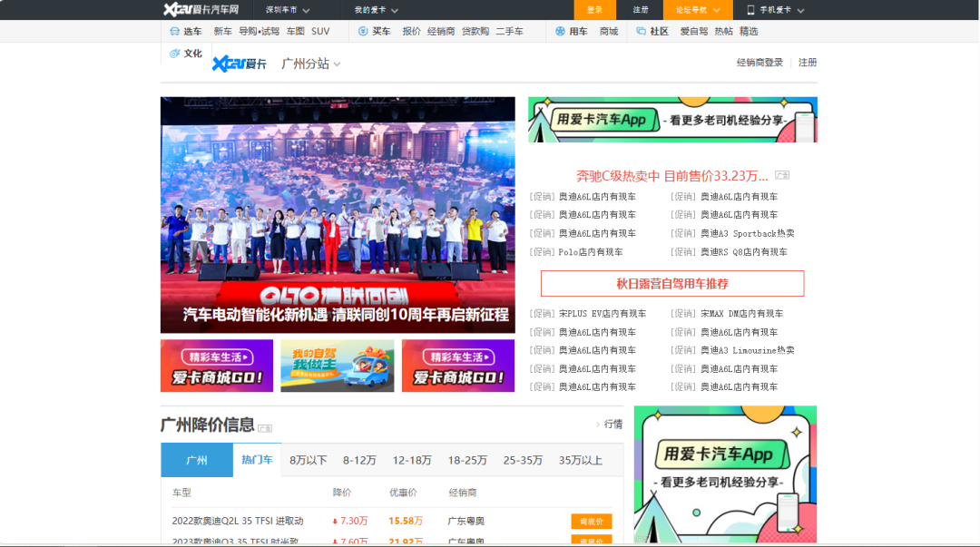This screenshot has height=547, width=980.
Task: Select the blue 广州 tab
Action: (197, 460)
